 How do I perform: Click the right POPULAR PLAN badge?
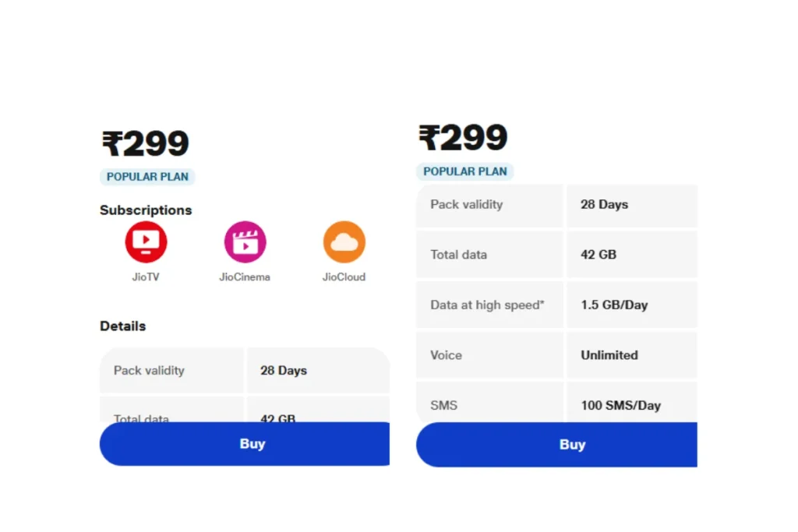465,172
